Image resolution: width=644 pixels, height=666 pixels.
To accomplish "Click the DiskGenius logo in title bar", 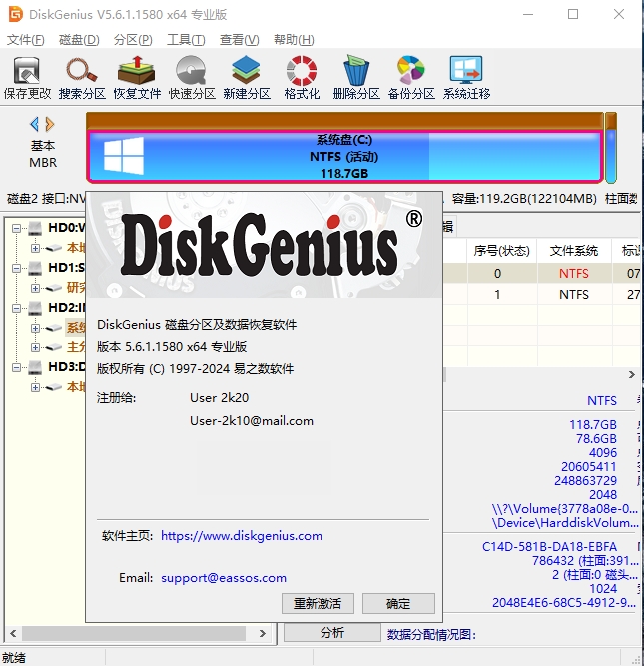I will (16, 14).
